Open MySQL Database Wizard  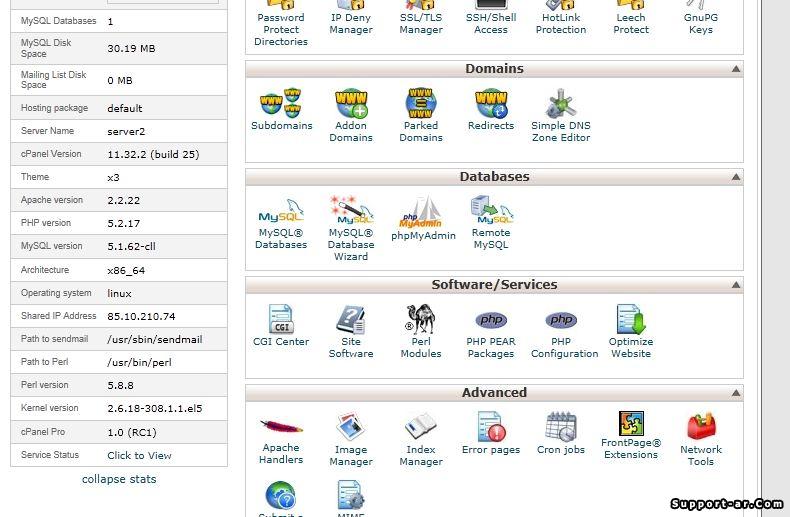pyautogui.click(x=351, y=212)
